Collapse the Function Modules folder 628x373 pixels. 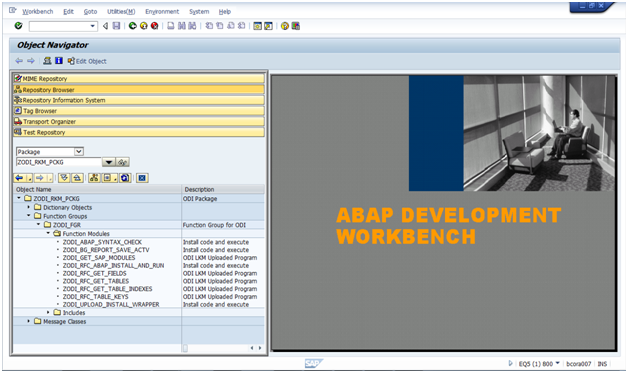(48, 233)
